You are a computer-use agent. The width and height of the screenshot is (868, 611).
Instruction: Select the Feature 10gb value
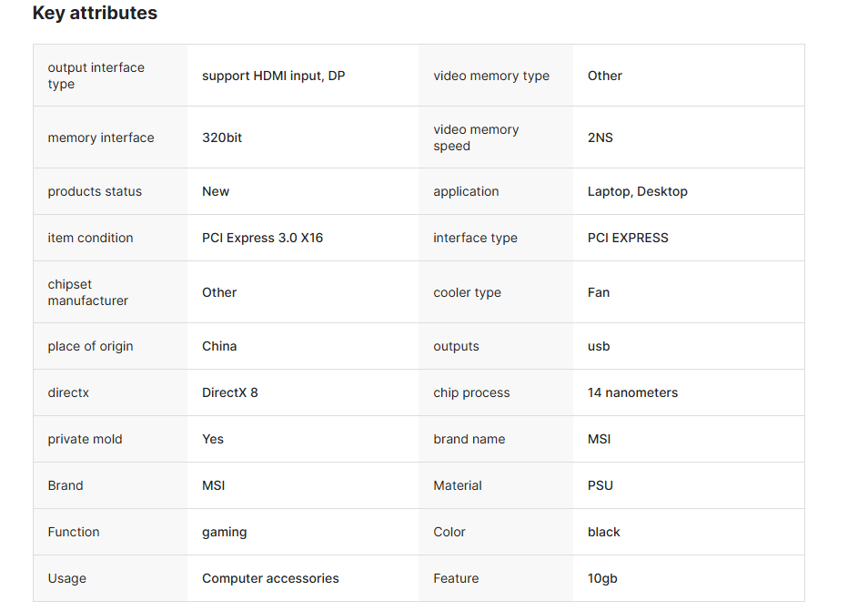(602, 579)
